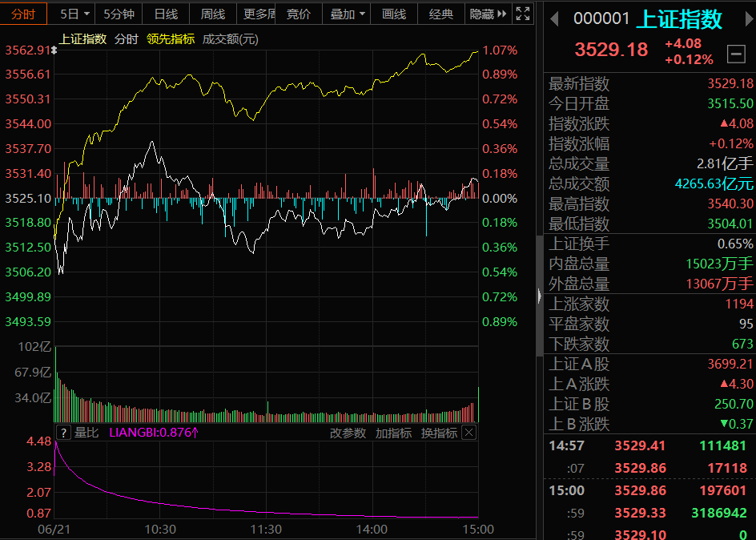Click the 上证换手 value 0.65%
756x540 pixels.
(x=735, y=244)
